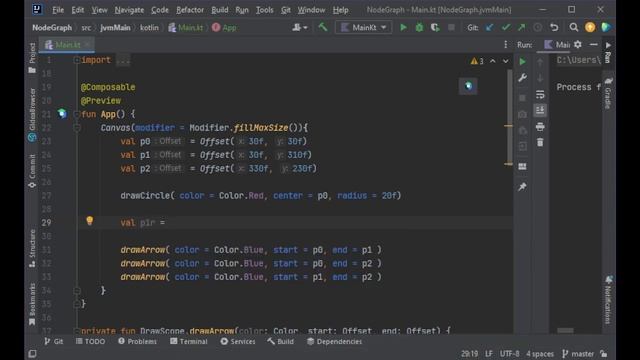The image size is (640, 360).
Task: Open the Build menu
Action: (220, 10)
